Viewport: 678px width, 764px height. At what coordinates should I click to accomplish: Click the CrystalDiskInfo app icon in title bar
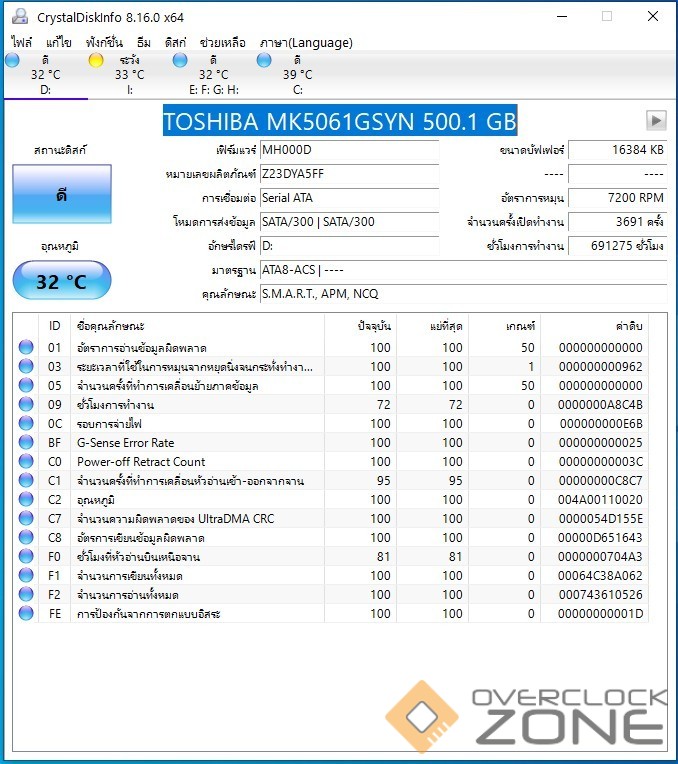20,17
